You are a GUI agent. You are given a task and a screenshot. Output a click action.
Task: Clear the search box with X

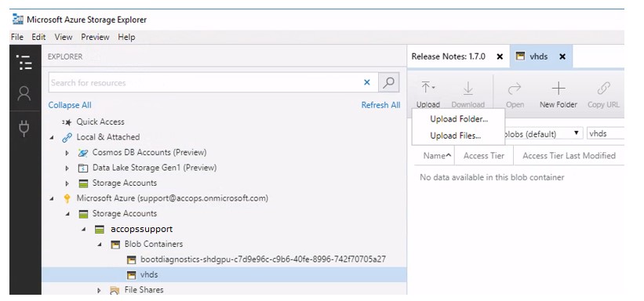click(x=367, y=82)
